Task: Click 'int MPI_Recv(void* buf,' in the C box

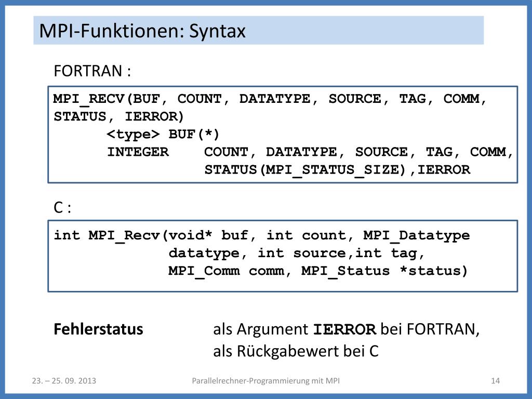Action: point(155,235)
